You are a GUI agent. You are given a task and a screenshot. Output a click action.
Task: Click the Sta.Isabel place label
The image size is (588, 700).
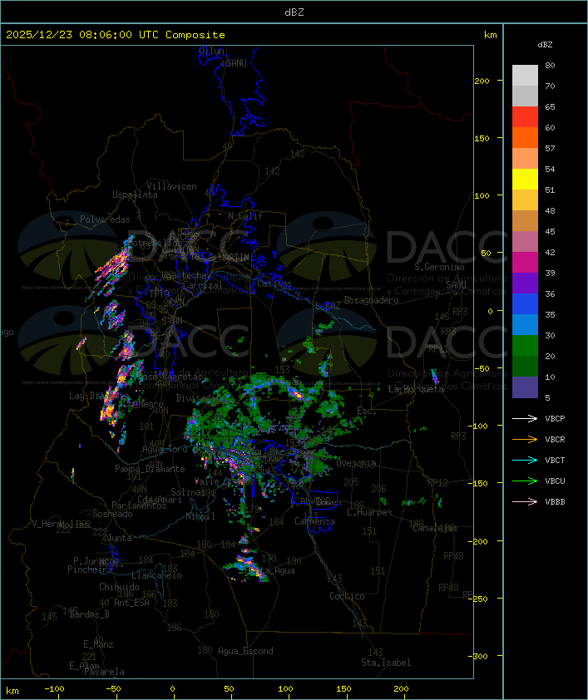click(x=386, y=663)
